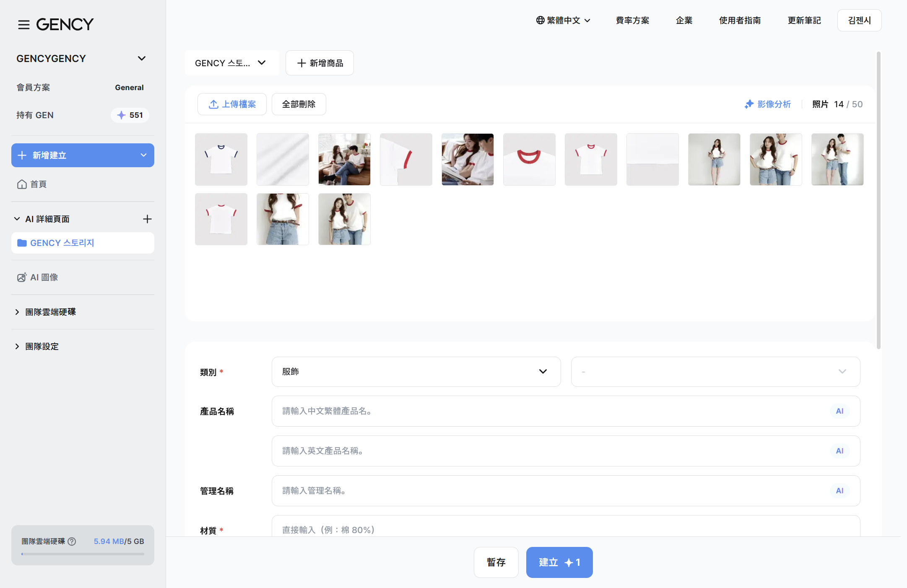The width and height of the screenshot is (907, 588).
Task: Open 更新筆記 in the top navigation
Action: 804,20
